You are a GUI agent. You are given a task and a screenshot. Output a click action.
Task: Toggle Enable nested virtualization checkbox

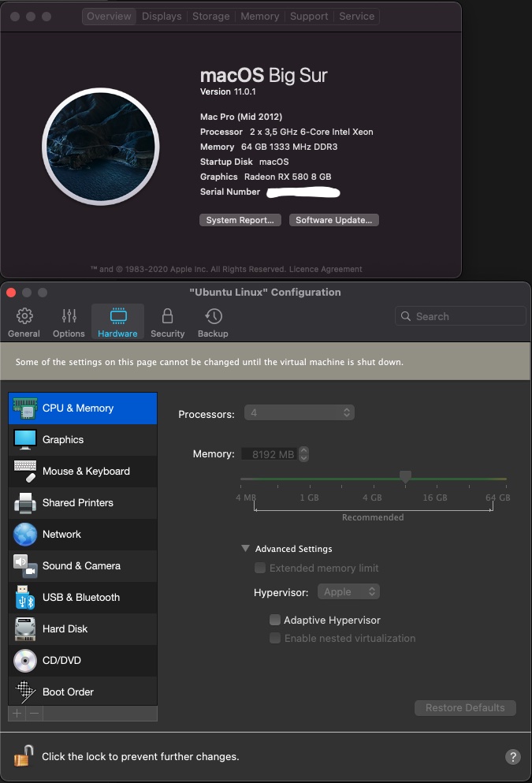(275, 638)
